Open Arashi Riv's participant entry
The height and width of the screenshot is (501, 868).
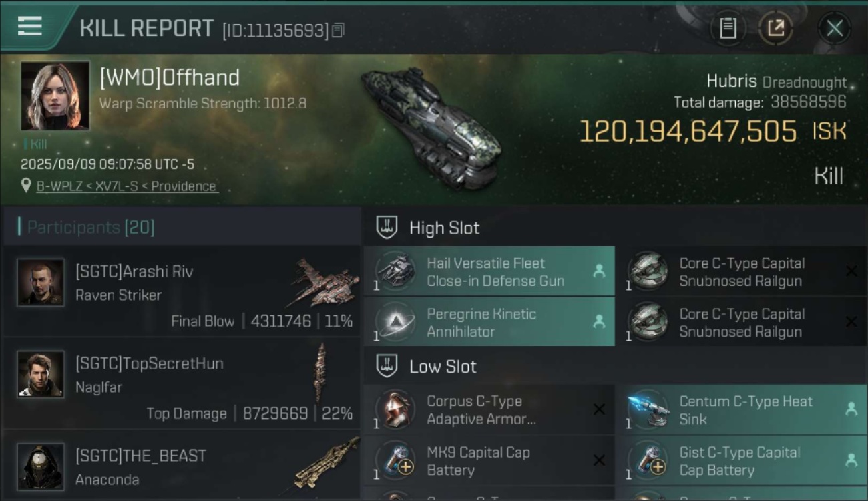182,291
